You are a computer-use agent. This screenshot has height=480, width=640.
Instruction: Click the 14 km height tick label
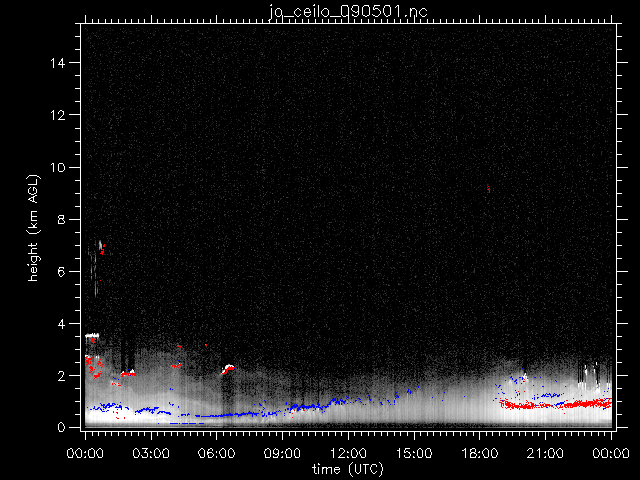[62, 63]
